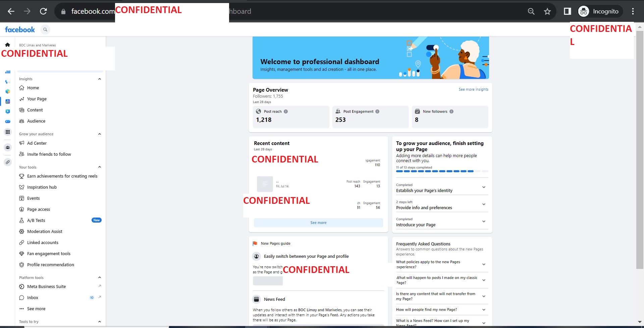Show Post reach info tooltip icon
This screenshot has width=644, height=328.
tap(286, 111)
